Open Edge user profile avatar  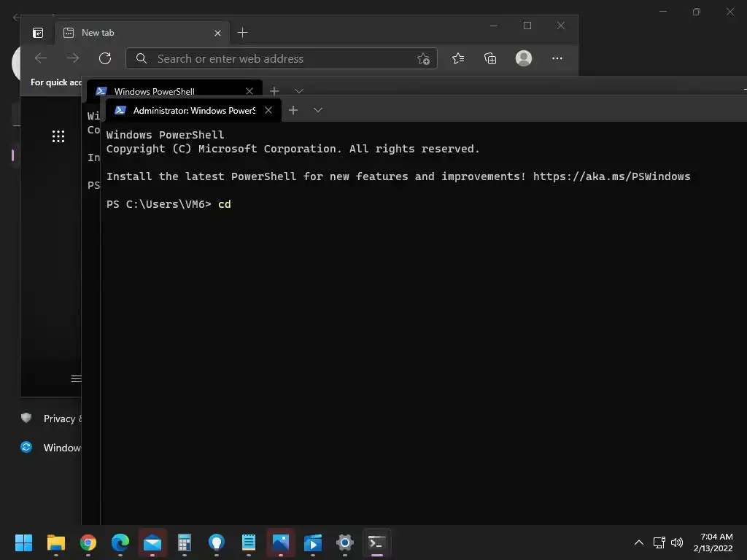pos(524,58)
